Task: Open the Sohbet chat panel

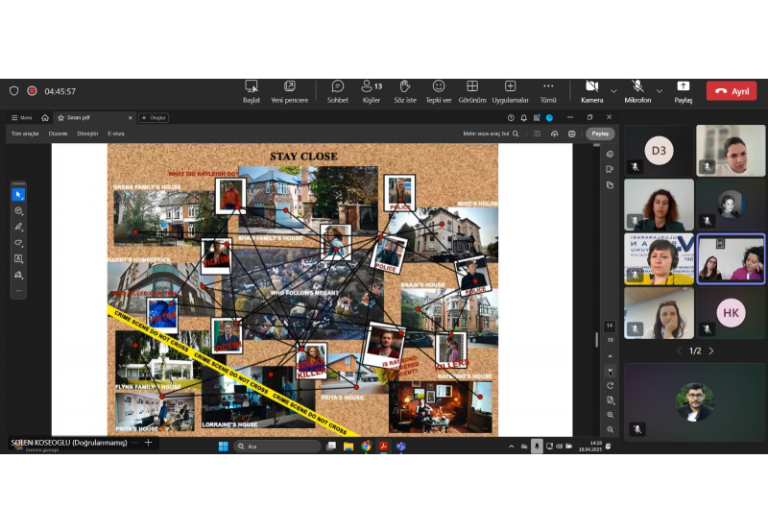Action: click(x=338, y=91)
